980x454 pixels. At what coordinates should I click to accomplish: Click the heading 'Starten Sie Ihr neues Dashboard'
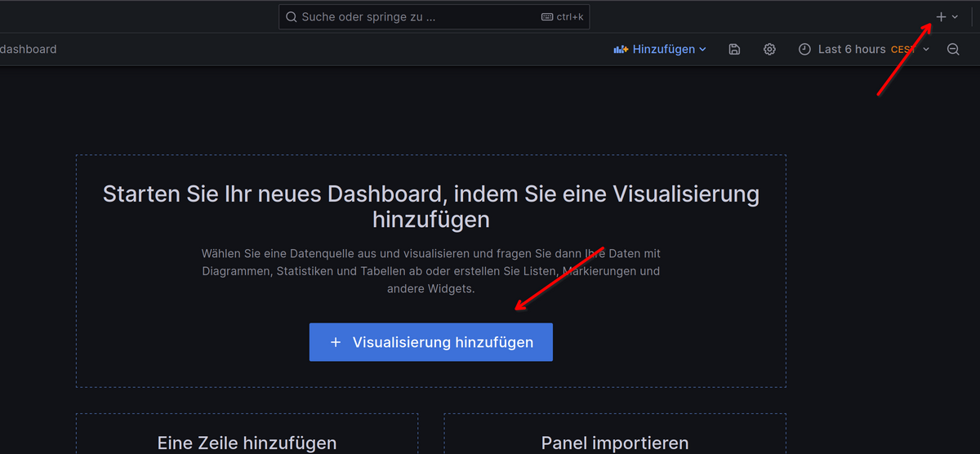tap(431, 207)
